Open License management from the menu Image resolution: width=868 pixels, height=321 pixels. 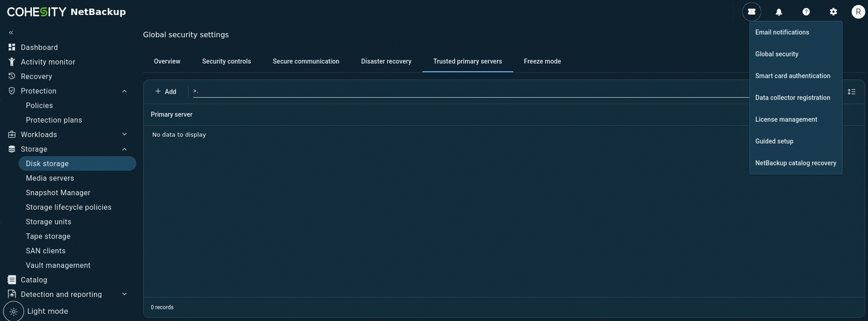point(796,119)
